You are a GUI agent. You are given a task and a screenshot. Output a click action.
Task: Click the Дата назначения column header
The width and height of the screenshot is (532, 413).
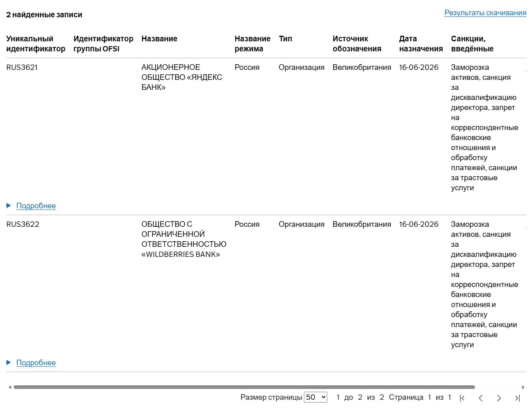(421, 44)
